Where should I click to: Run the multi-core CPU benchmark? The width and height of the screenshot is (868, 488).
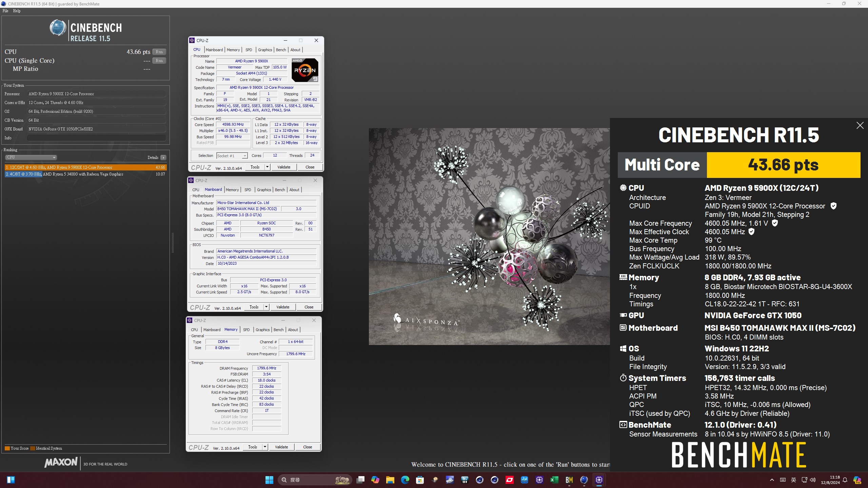point(159,52)
